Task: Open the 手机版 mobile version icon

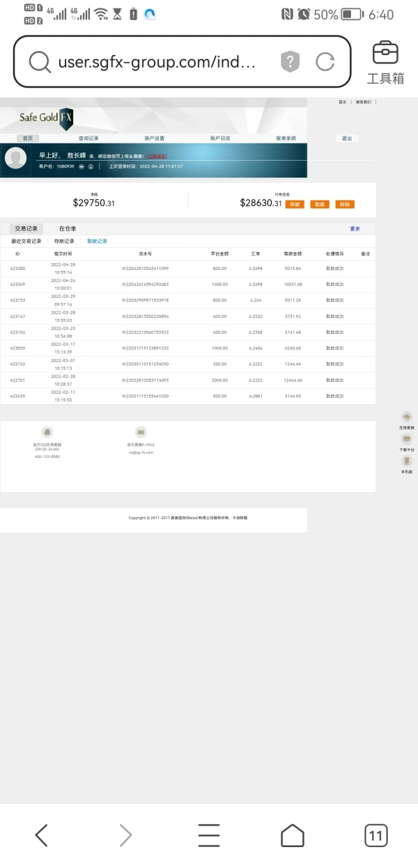Action: click(x=407, y=460)
